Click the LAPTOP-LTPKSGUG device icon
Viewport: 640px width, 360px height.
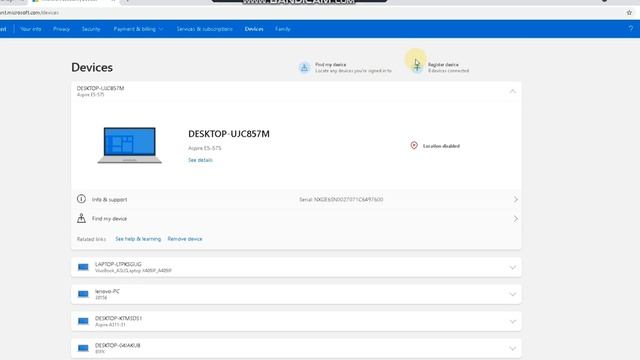tap(83, 267)
